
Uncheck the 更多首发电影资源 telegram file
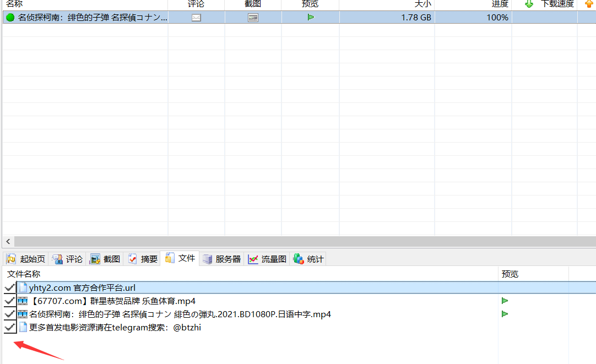tap(10, 327)
